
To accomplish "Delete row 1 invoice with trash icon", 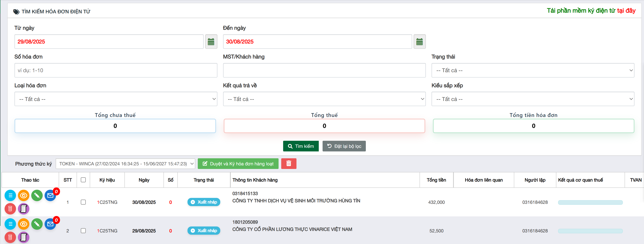I will click(x=10, y=209).
